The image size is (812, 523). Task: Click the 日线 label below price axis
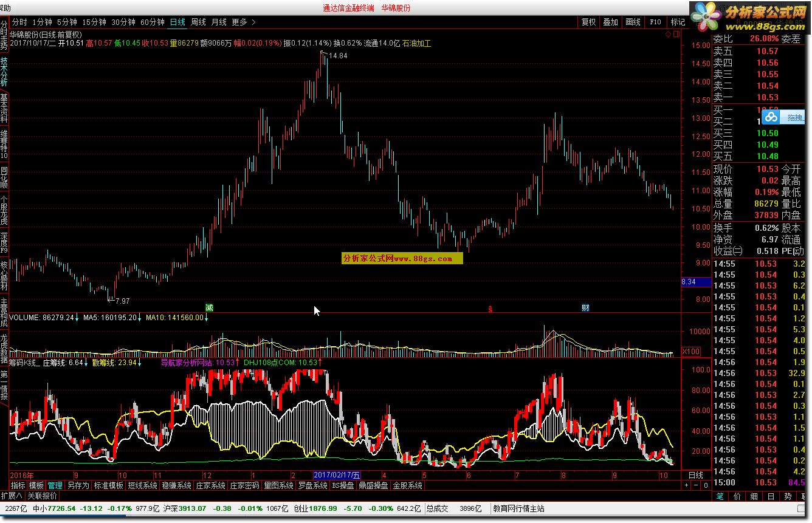(695, 475)
